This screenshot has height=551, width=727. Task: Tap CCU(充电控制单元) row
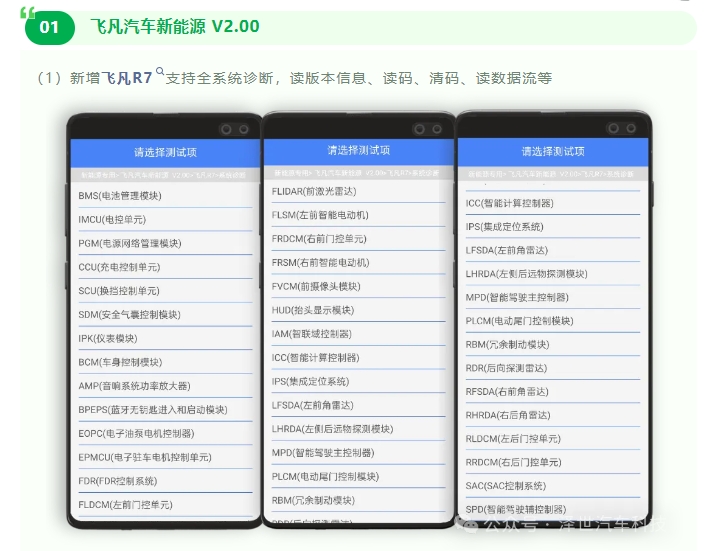coord(165,267)
